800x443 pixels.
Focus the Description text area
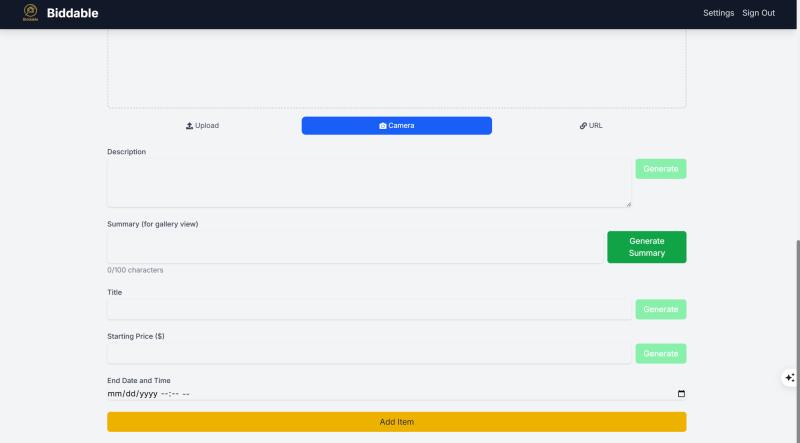[369, 183]
